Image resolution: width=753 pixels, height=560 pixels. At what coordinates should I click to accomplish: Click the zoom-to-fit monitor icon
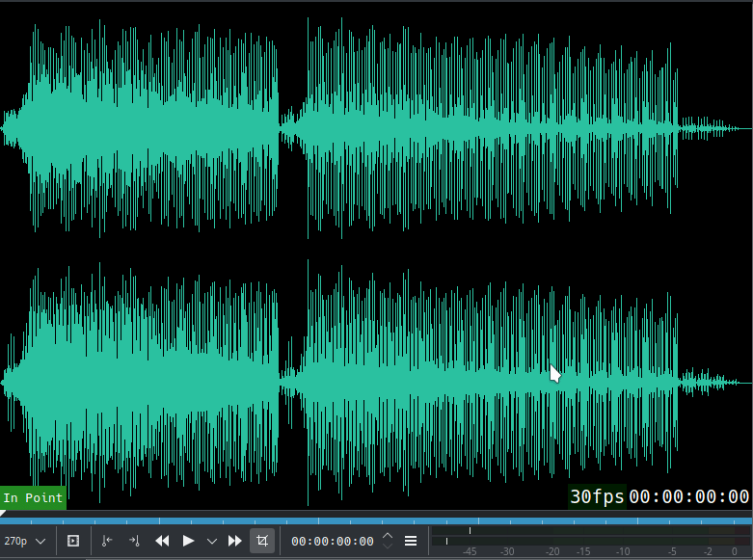72,542
